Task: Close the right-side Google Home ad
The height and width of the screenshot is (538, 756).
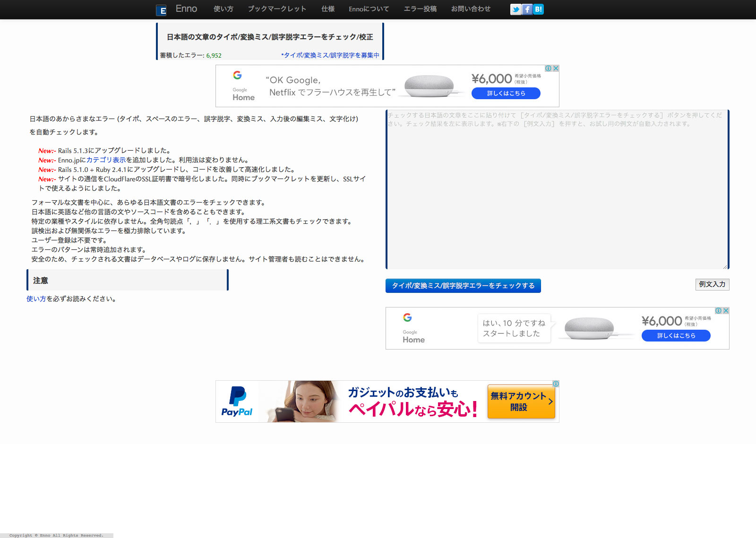Action: [726, 311]
